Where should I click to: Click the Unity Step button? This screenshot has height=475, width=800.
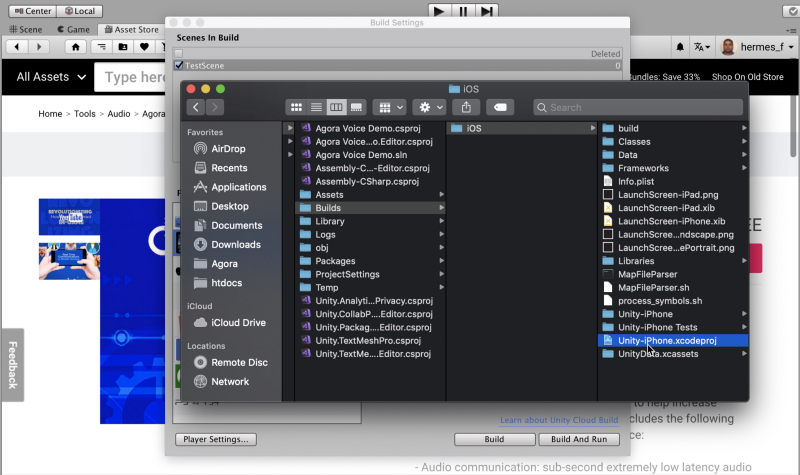click(x=487, y=11)
